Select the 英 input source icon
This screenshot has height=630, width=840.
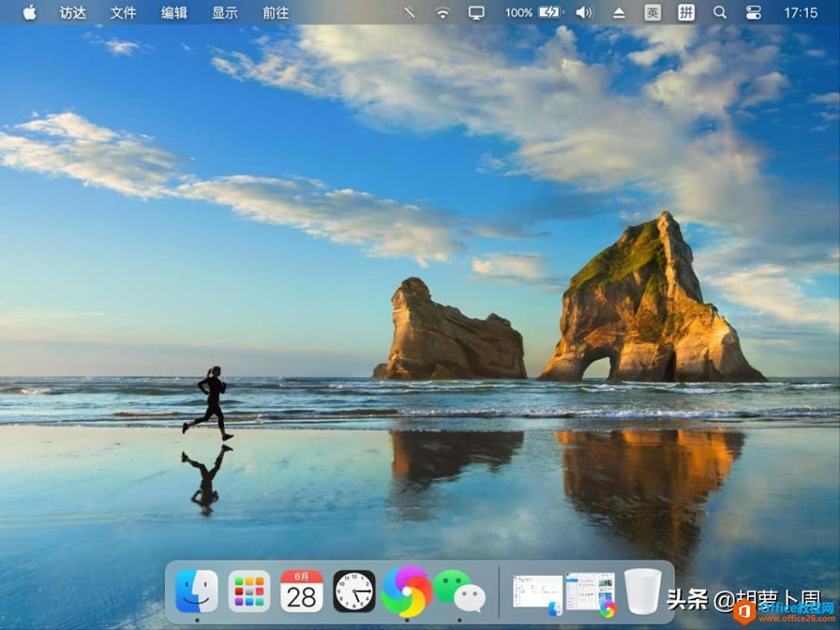click(x=652, y=12)
